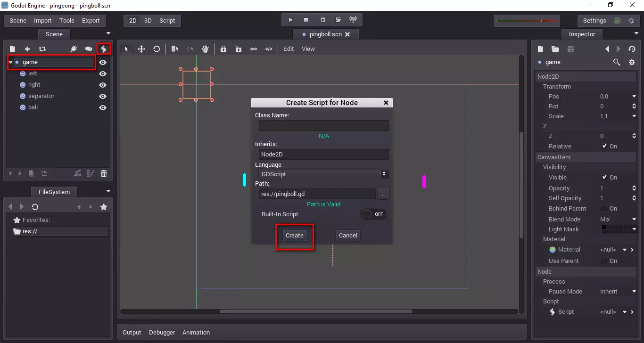The image size is (644, 343).
Task: Cancel the Create Script dialog
Action: coord(348,236)
